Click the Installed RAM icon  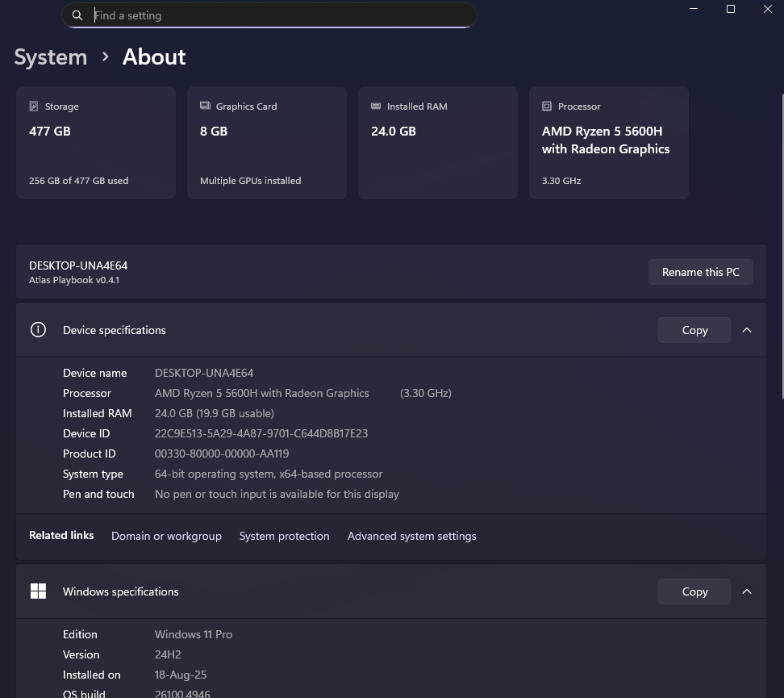(x=376, y=106)
